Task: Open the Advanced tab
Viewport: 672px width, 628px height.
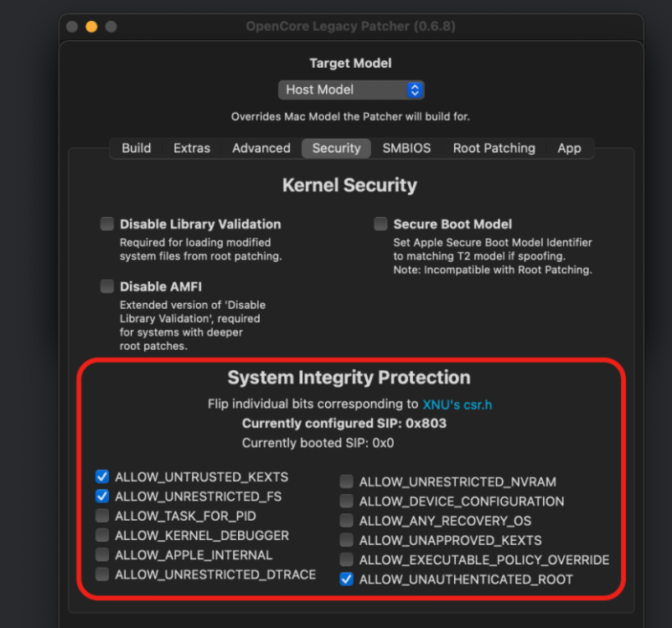Action: (261, 148)
